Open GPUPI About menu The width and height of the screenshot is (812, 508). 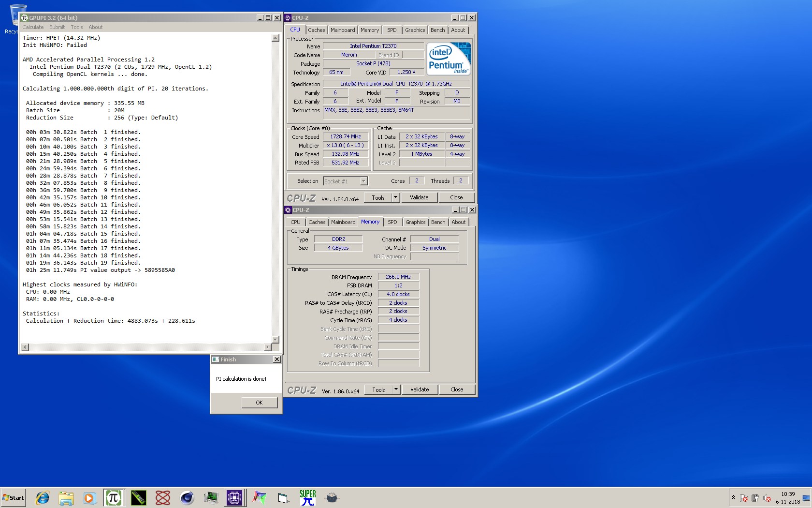point(95,27)
